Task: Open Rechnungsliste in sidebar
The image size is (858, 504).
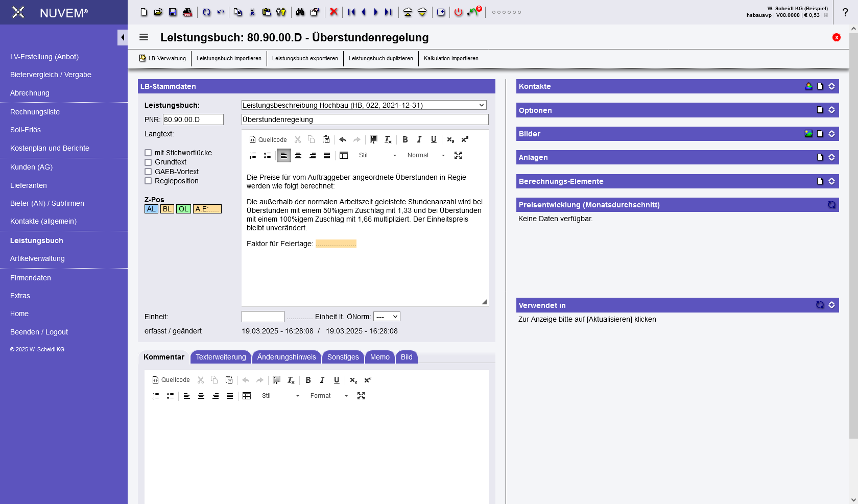Action: pyautogui.click(x=35, y=112)
